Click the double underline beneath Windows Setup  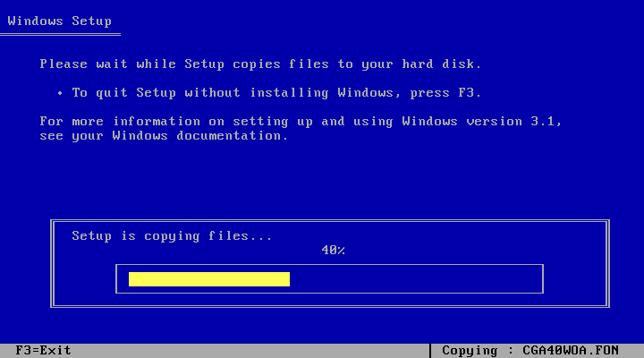60,35
